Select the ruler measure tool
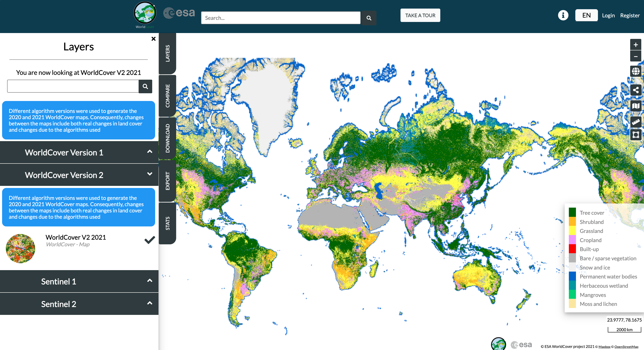The image size is (644, 350). 635,122
